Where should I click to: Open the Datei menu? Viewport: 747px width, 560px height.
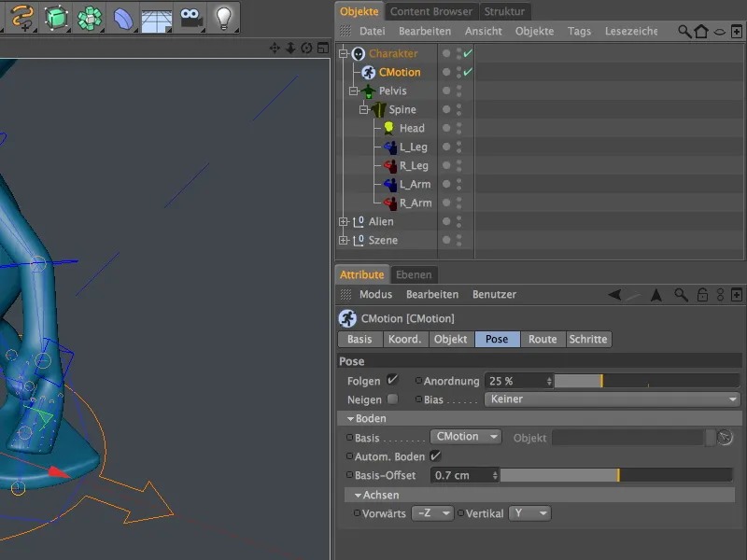pos(372,32)
